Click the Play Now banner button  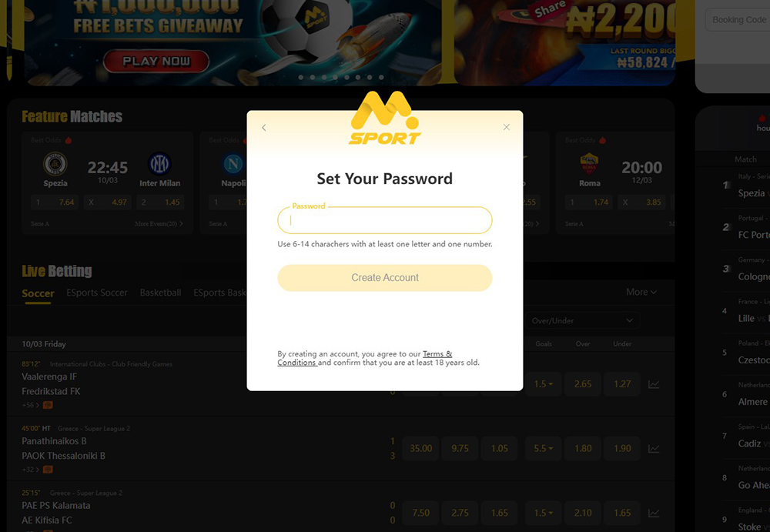coord(156,62)
